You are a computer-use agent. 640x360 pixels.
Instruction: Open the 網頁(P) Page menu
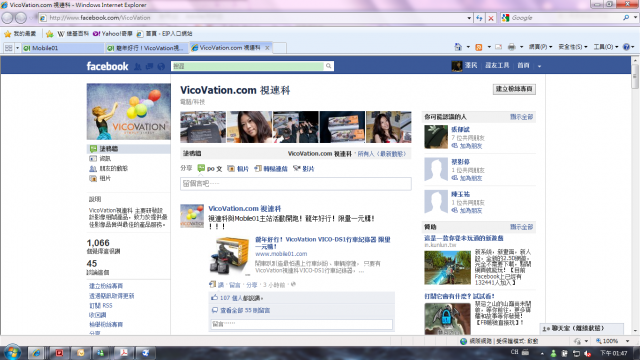(x=540, y=47)
